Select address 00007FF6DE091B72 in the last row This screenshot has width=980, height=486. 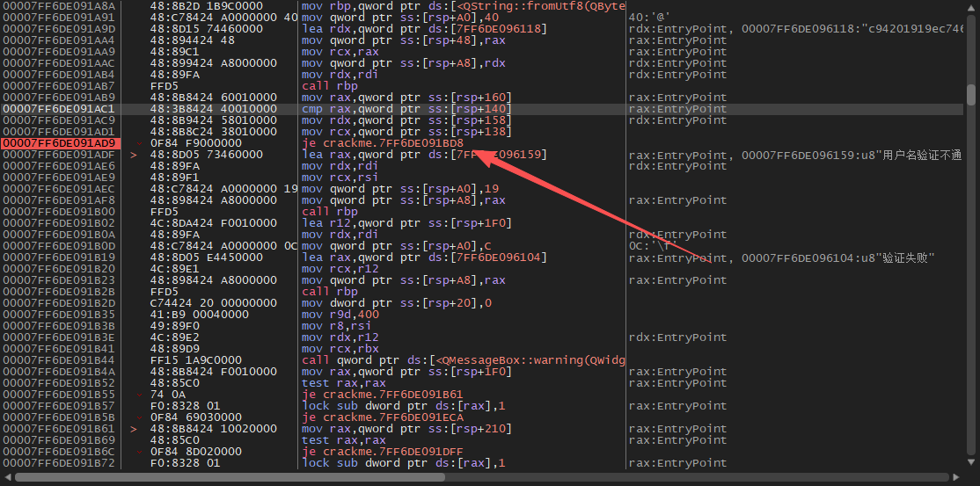58,463
